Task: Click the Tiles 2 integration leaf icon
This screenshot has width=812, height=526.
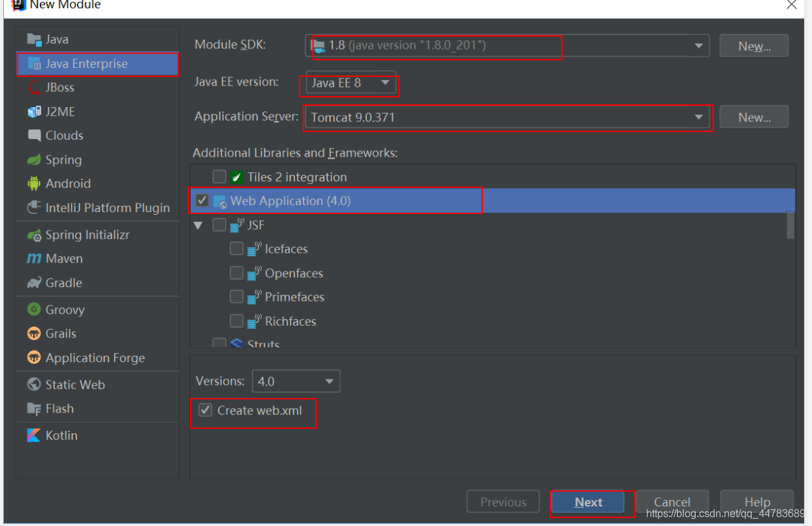Action: (x=236, y=177)
